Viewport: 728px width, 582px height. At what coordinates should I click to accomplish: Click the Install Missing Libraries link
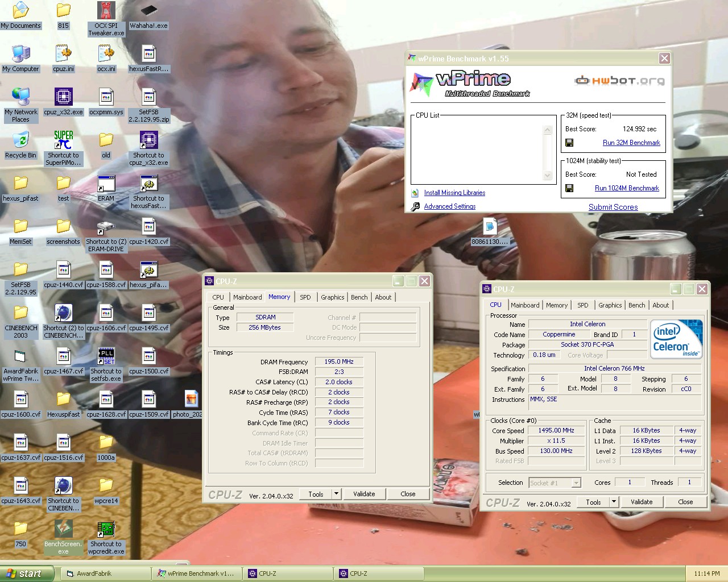(x=454, y=193)
